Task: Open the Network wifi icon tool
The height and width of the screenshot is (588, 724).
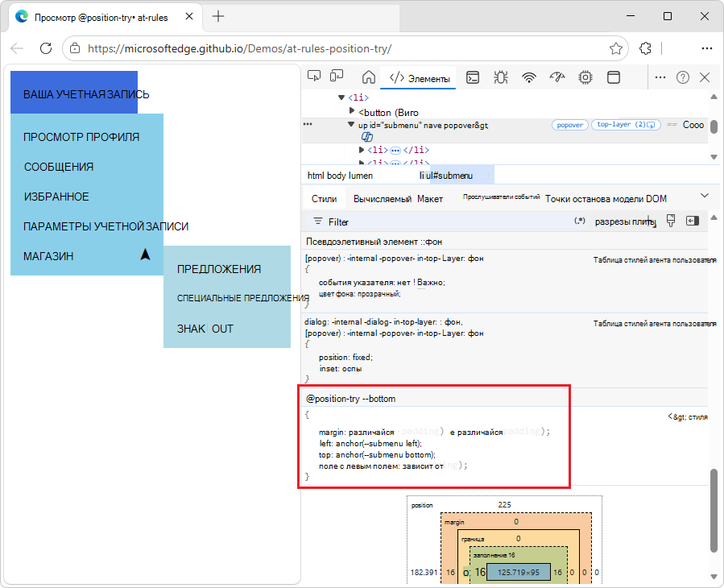Action: tap(528, 77)
